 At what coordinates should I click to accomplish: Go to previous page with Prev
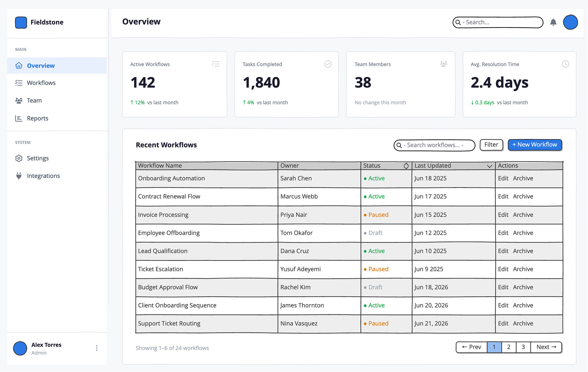pos(472,347)
